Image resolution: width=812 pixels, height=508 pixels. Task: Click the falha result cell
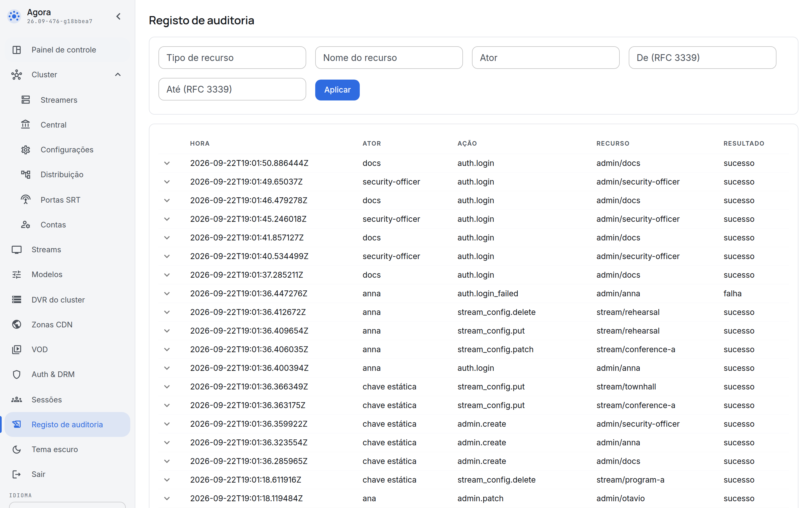pyautogui.click(x=732, y=294)
